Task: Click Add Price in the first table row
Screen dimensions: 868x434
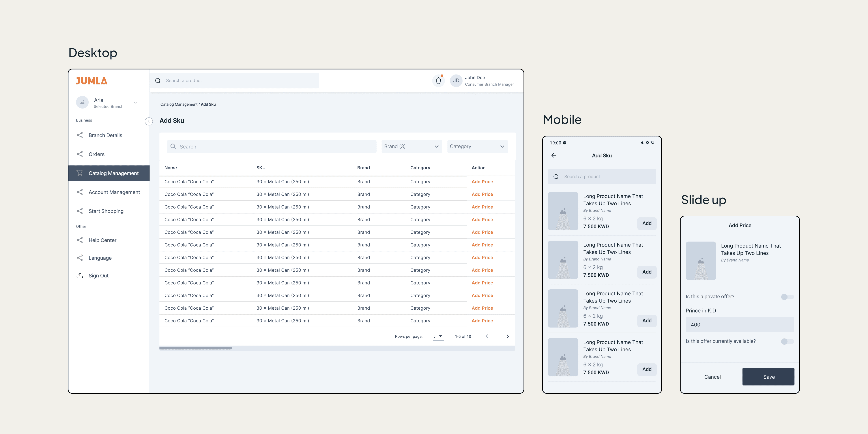Action: click(x=482, y=182)
